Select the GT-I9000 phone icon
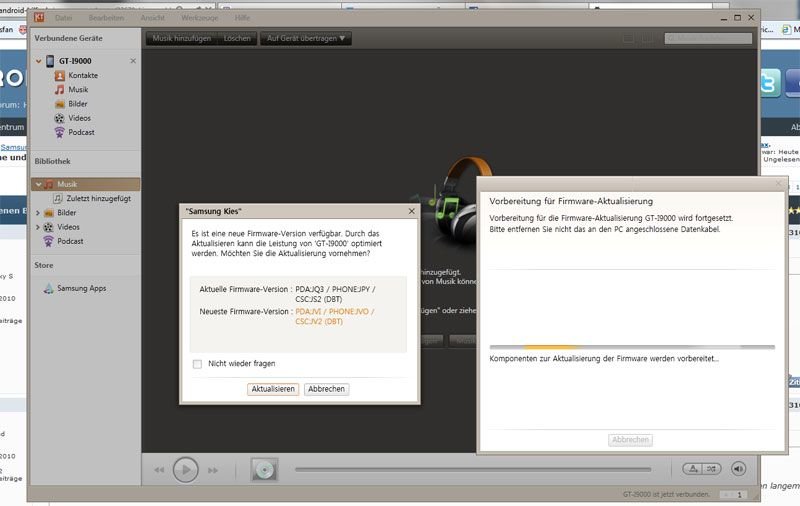Viewport: 800px width, 506px height. coord(50,61)
